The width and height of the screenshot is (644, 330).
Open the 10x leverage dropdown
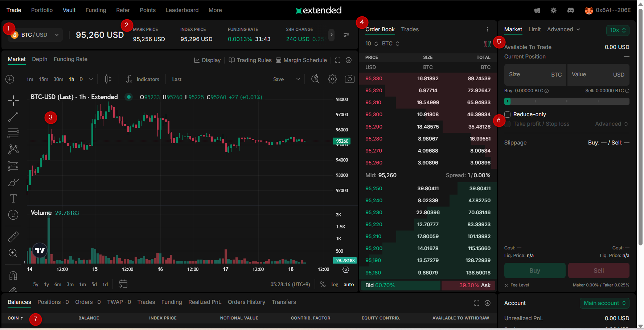click(618, 30)
